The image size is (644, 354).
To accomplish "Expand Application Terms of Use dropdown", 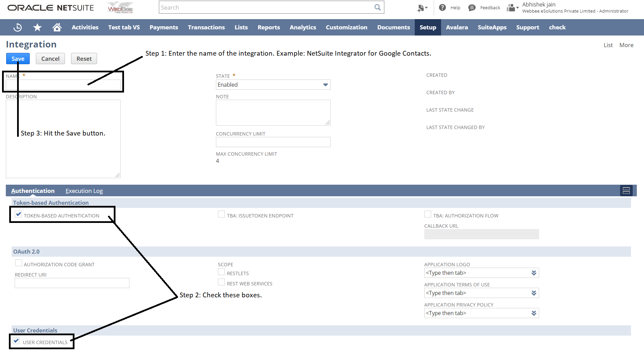I will 534,293.
